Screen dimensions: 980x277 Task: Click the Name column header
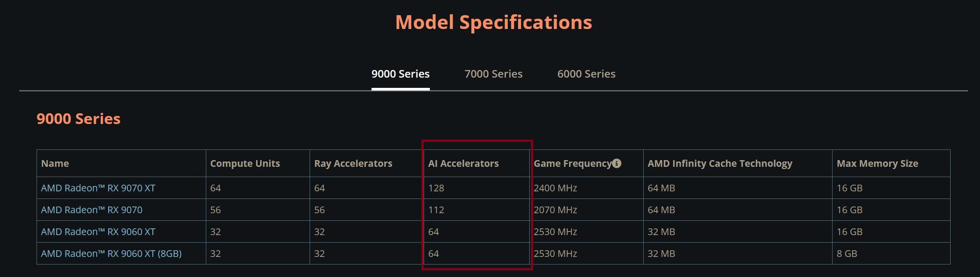coord(55,164)
